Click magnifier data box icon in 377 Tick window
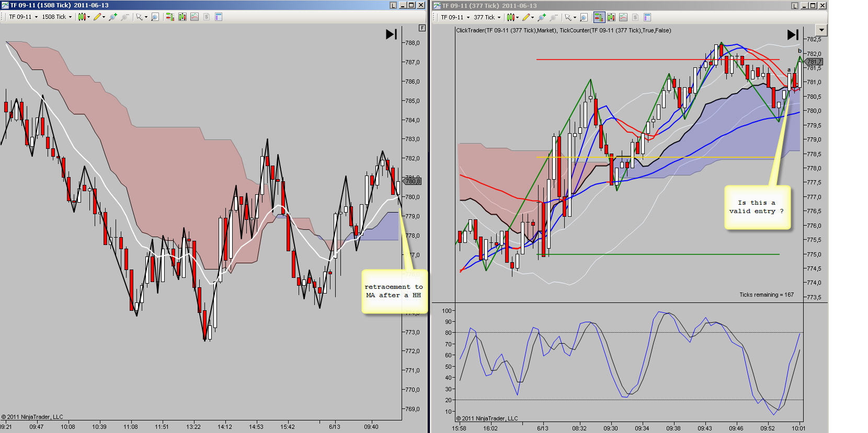868x433 pixels. coord(584,17)
